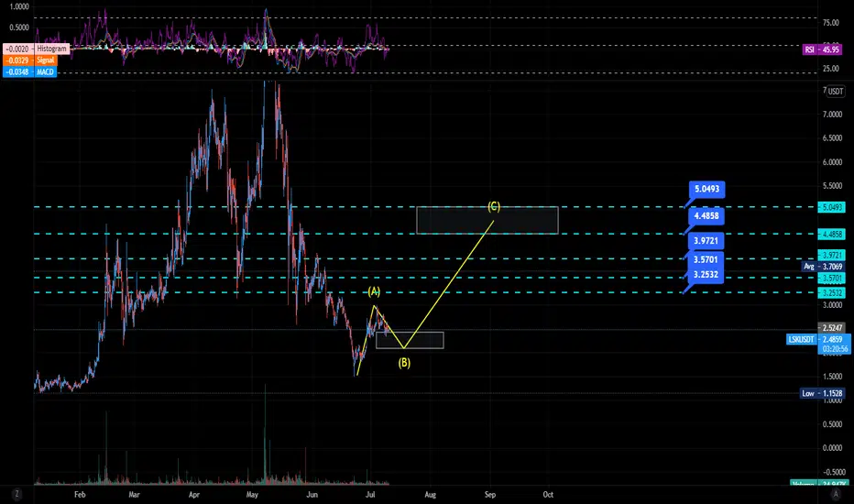Image resolution: width=854 pixels, height=504 pixels.
Task: Select the 4.4858 blue price callout
Action: (x=706, y=215)
